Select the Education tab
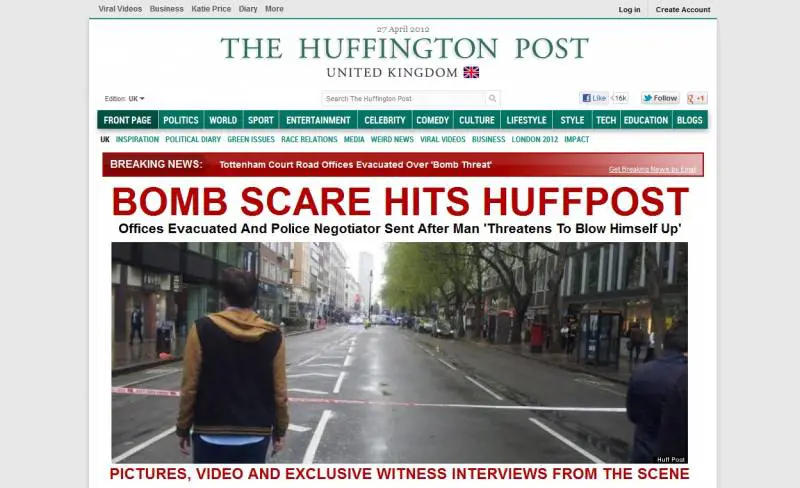 tap(645, 120)
